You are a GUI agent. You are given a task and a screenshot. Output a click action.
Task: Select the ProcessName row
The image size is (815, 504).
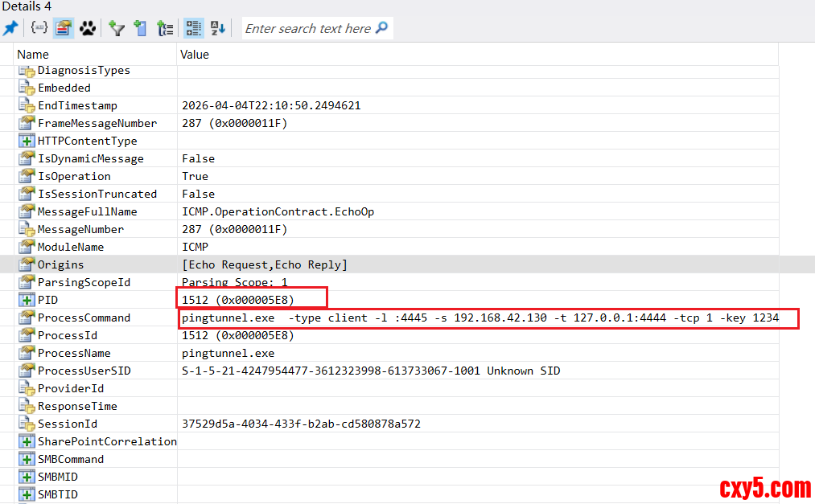pos(74,353)
